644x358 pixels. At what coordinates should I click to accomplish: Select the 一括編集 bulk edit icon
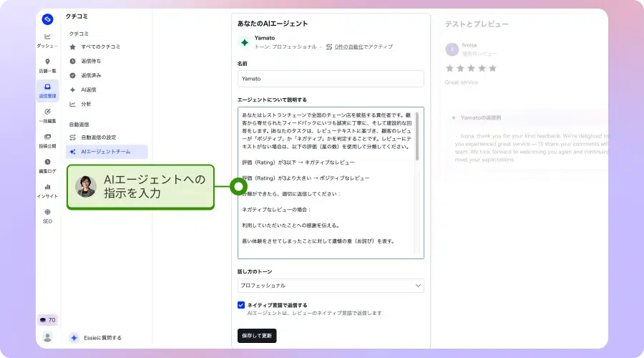click(47, 112)
